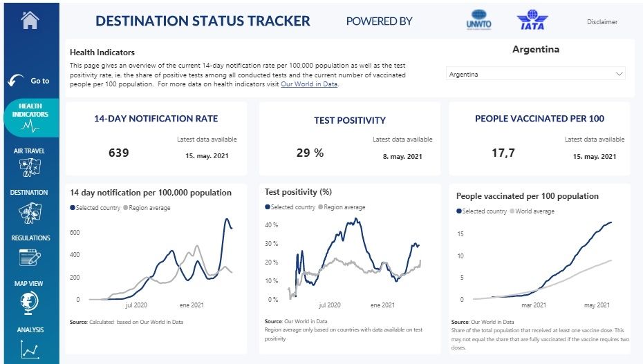
Task: Open the Map View globe icon
Action: [x=30, y=302]
